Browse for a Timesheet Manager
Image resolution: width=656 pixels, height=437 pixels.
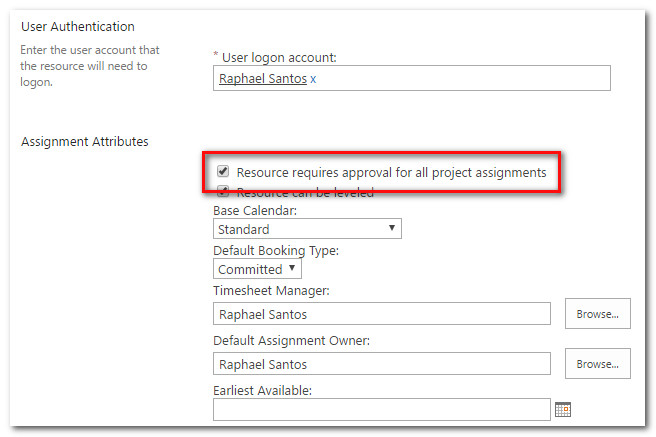click(x=597, y=314)
